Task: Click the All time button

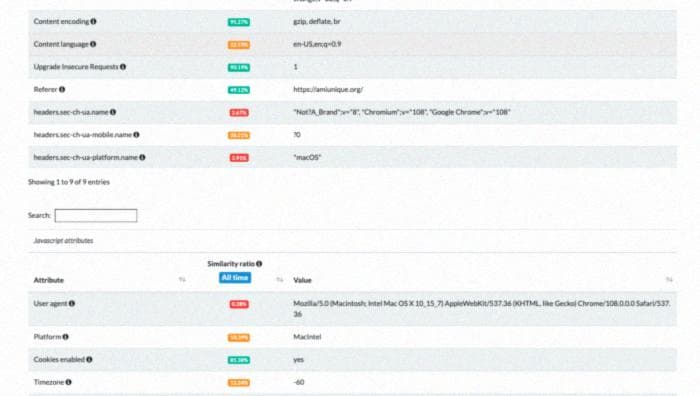Action: click(x=235, y=278)
